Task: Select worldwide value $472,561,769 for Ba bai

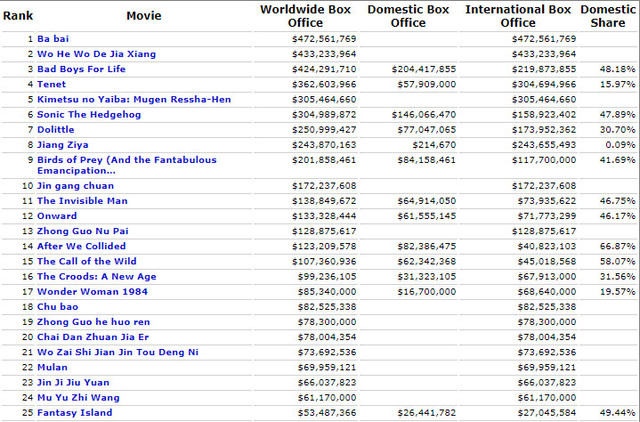Action: (x=324, y=39)
